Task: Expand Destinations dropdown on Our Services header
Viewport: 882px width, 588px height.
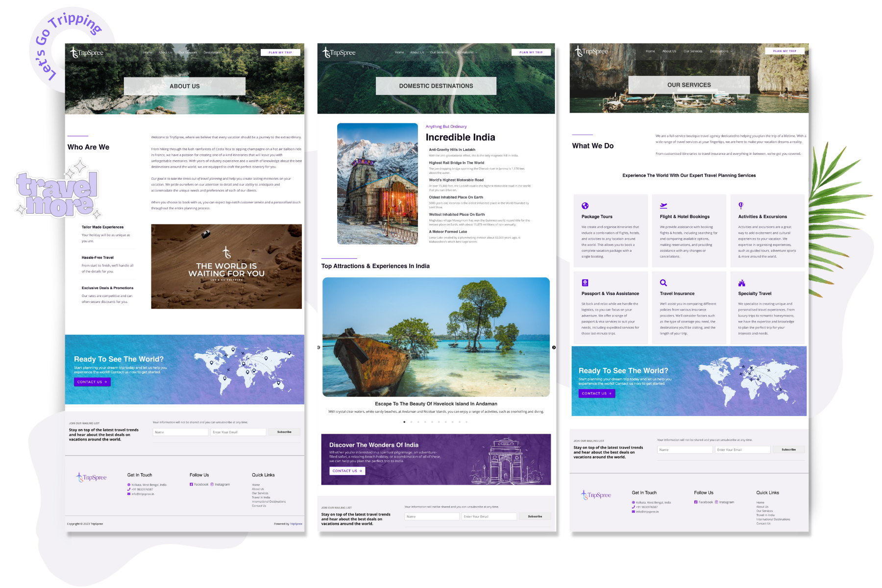Action: (x=721, y=51)
